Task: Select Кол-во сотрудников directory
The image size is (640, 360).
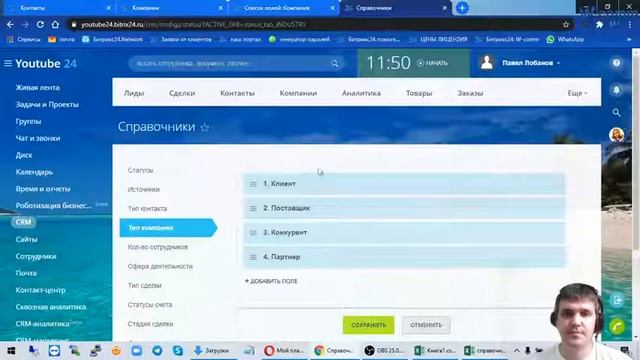Action: tap(158, 247)
